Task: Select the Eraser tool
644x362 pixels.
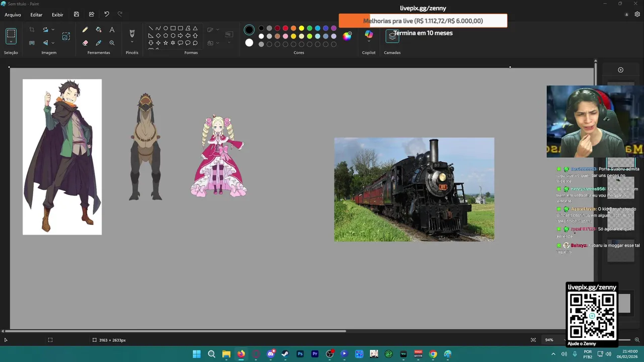Action: click(85, 43)
